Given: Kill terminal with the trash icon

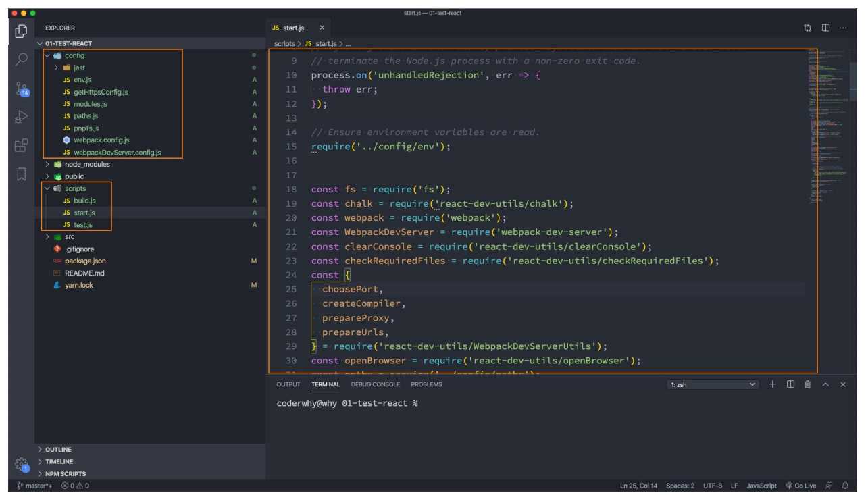Looking at the screenshot, I should (x=808, y=384).
